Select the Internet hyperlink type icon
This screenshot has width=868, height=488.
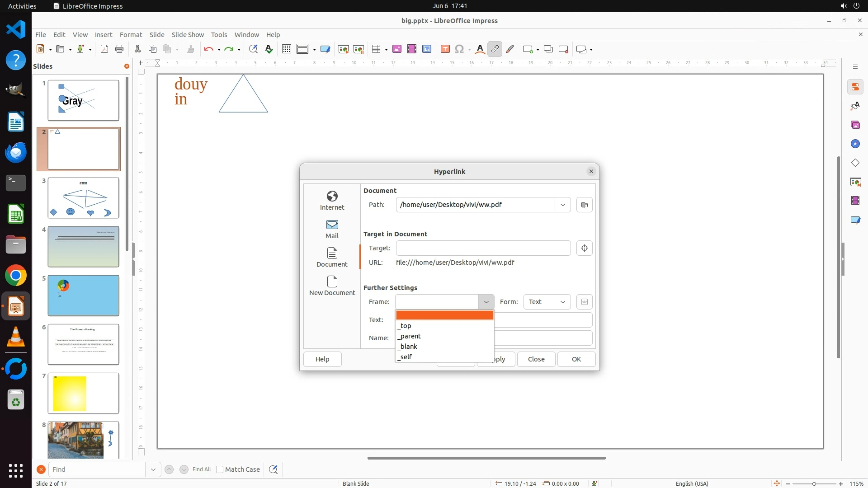point(332,200)
